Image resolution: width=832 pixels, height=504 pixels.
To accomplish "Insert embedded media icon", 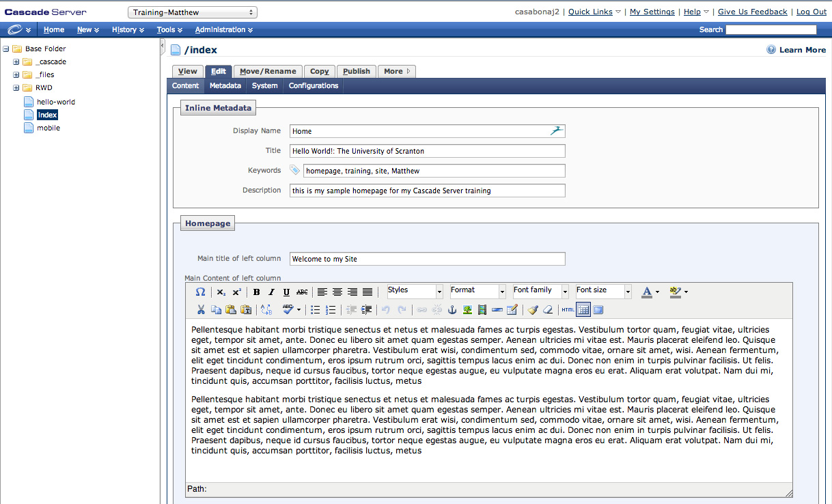I will (x=482, y=309).
